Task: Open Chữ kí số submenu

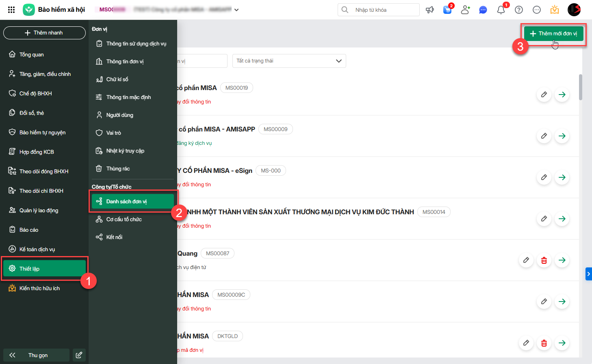Action: click(133, 80)
